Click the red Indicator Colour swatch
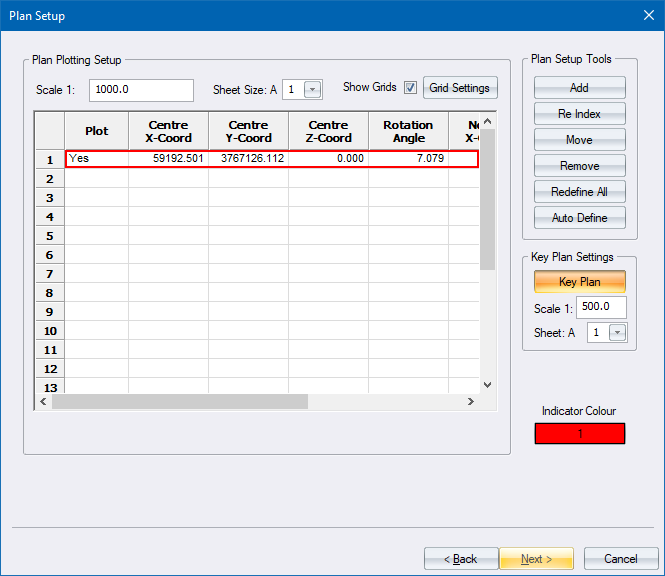The width and height of the screenshot is (665, 576). (x=579, y=433)
